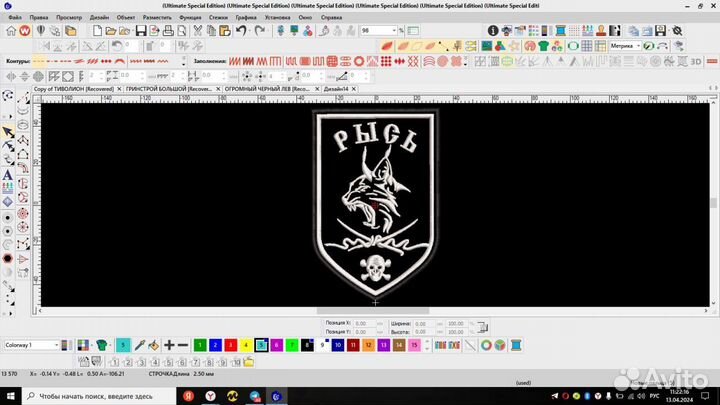Click the scissors Cut icon
Viewport: 720px width, 405px height.
pos(198,31)
